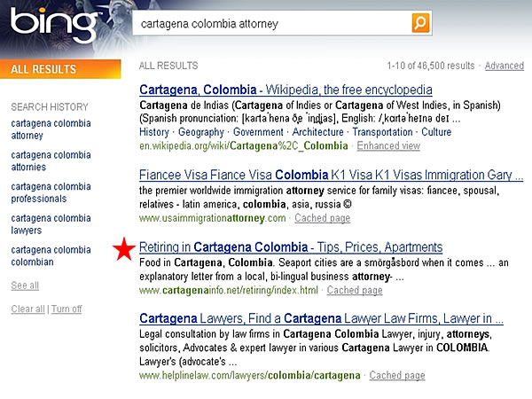Image resolution: width=532 pixels, height=399 pixels.
Task: Click the Wikipedia History sublink
Action: tap(154, 132)
